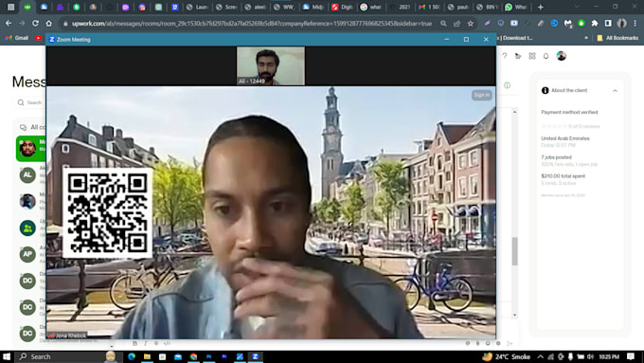Image resolution: width=644 pixels, height=363 pixels.
Task: Open the Windows notification center icon
Action: pyautogui.click(x=632, y=356)
